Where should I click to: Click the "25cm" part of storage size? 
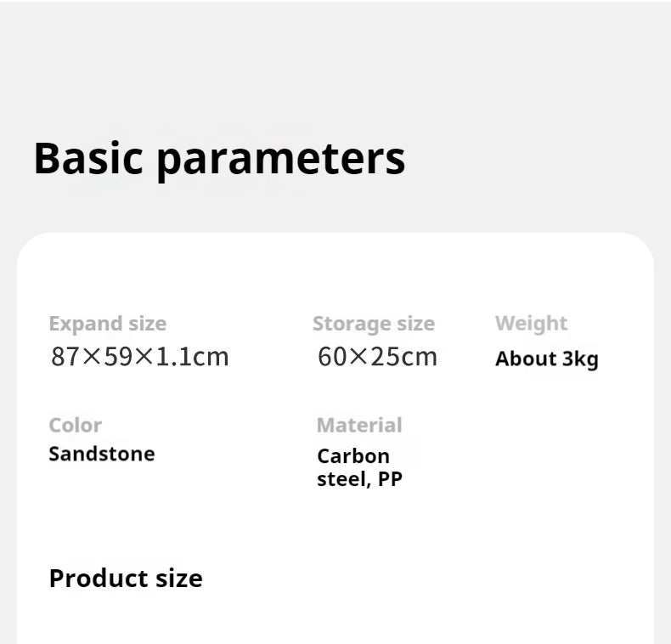point(405,357)
